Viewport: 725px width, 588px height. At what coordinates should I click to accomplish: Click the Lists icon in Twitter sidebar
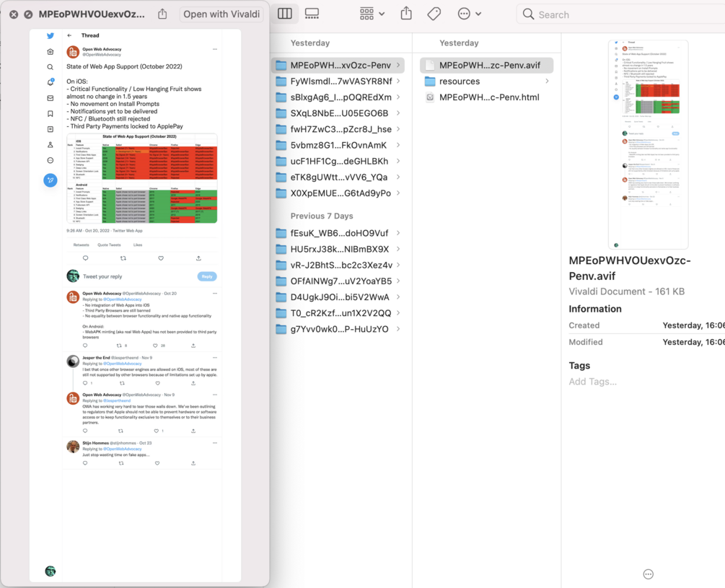[x=50, y=129]
